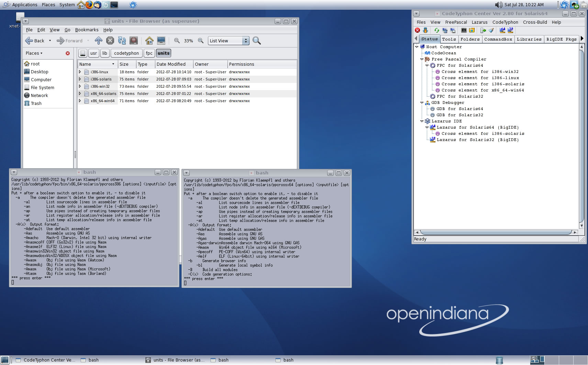
Task: Expand the i386-solaris folder row
Action: click(x=80, y=79)
